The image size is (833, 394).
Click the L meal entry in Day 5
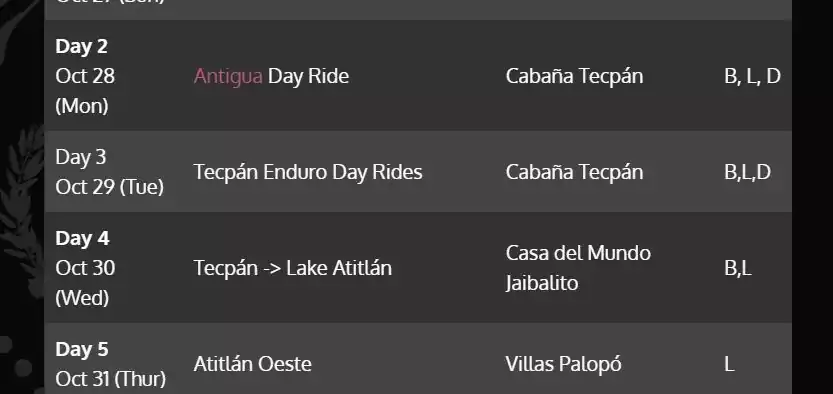729,365
